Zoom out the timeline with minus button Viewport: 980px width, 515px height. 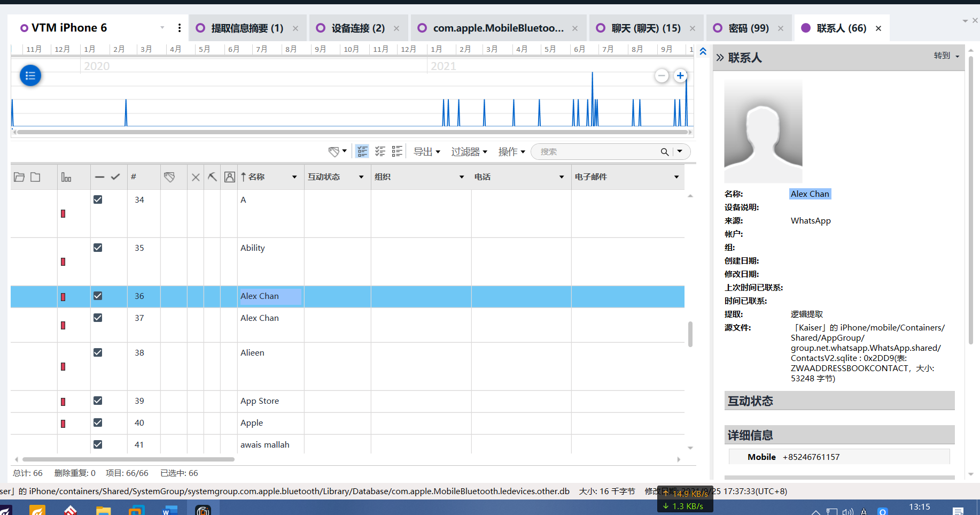coord(662,75)
